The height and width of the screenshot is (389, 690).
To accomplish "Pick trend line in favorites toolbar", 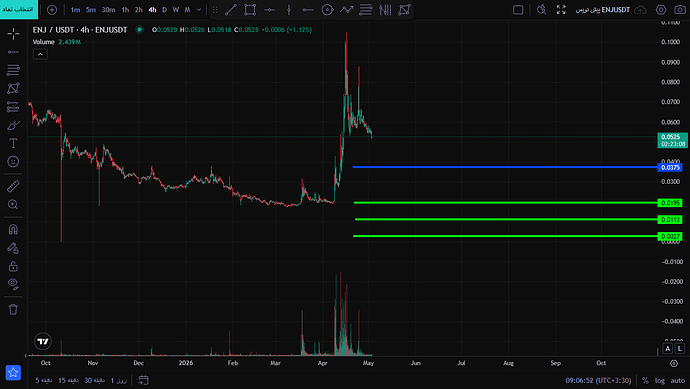I will tap(231, 10).
